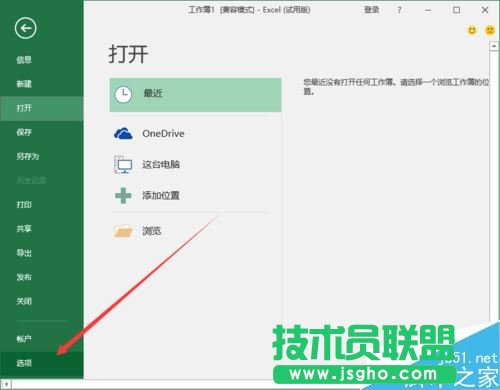Click the bottom scrollbar left arrow
The image size is (500, 390).
click(x=6, y=384)
